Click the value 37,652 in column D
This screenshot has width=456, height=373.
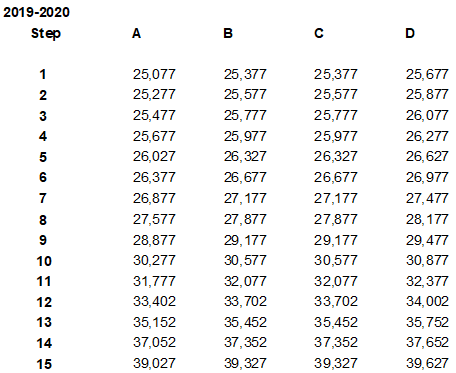427,342
